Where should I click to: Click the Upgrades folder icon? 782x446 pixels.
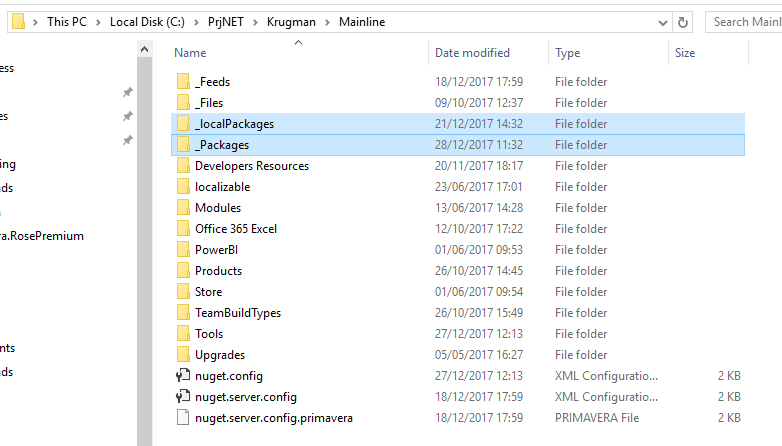[183, 354]
